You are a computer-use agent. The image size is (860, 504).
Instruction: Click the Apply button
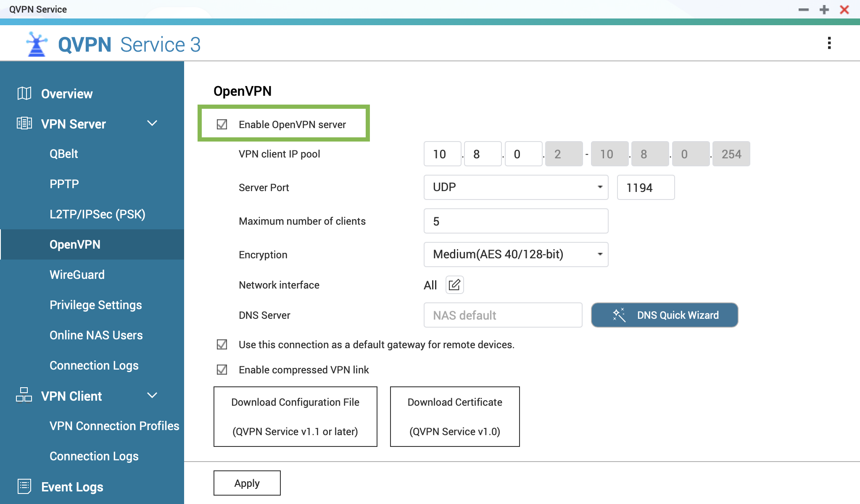pos(247,483)
